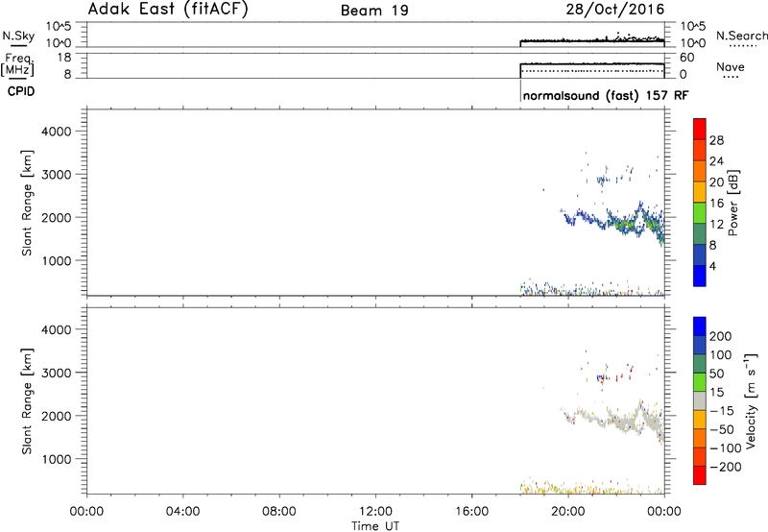Click the red -200 Velocity swatch
Image resolution: width=768 pixels, height=532 pixels.
click(x=700, y=475)
